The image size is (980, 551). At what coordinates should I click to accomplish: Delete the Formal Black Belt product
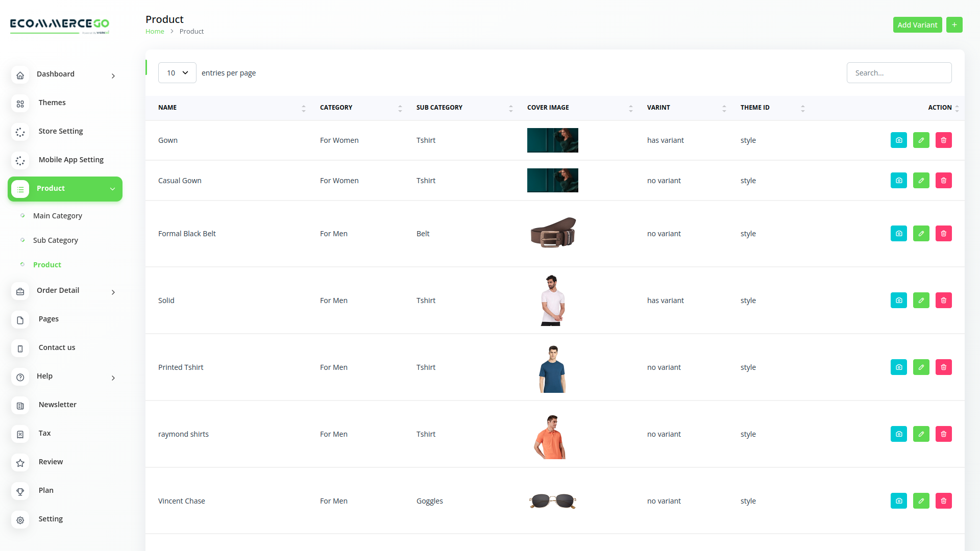click(943, 234)
